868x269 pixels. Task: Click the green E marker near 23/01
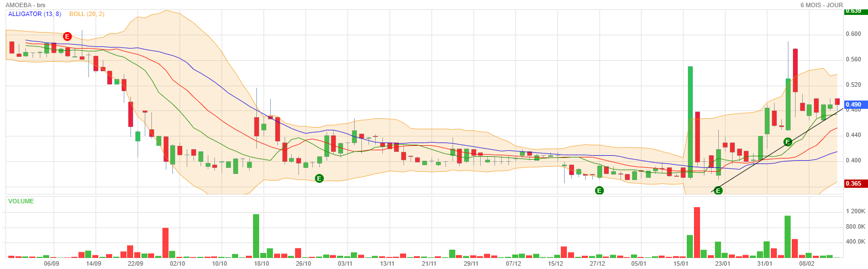click(x=718, y=191)
